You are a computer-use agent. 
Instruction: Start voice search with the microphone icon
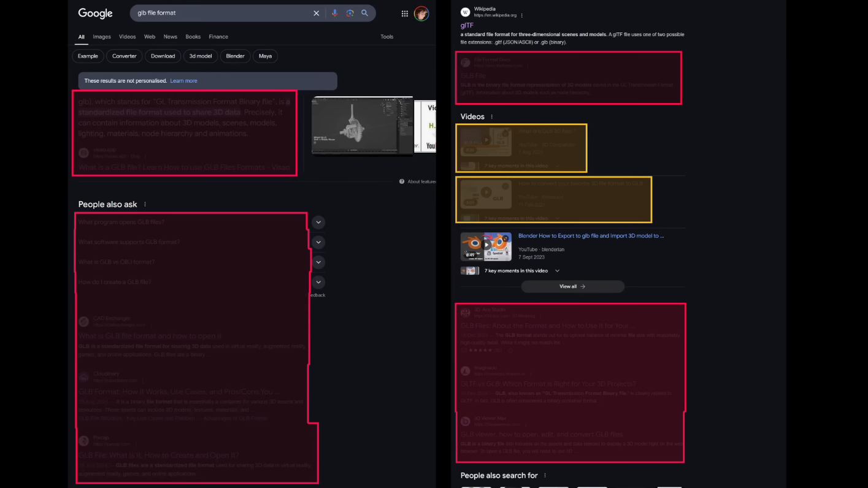click(334, 13)
